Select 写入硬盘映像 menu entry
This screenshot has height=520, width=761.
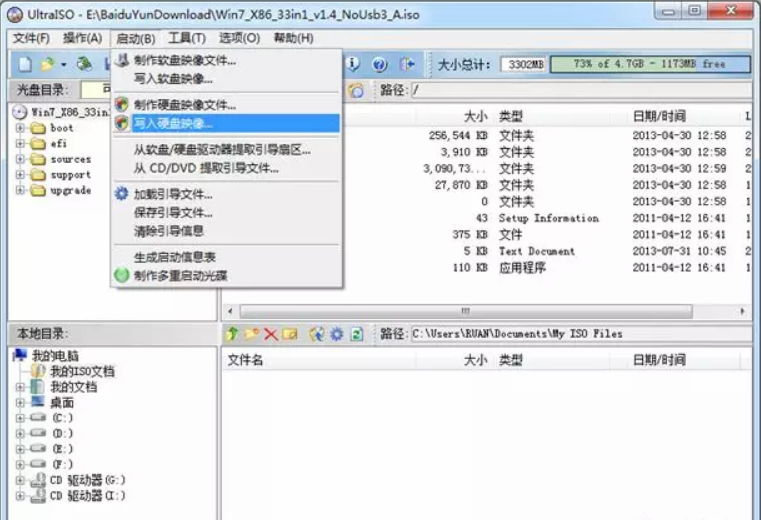coord(173,123)
